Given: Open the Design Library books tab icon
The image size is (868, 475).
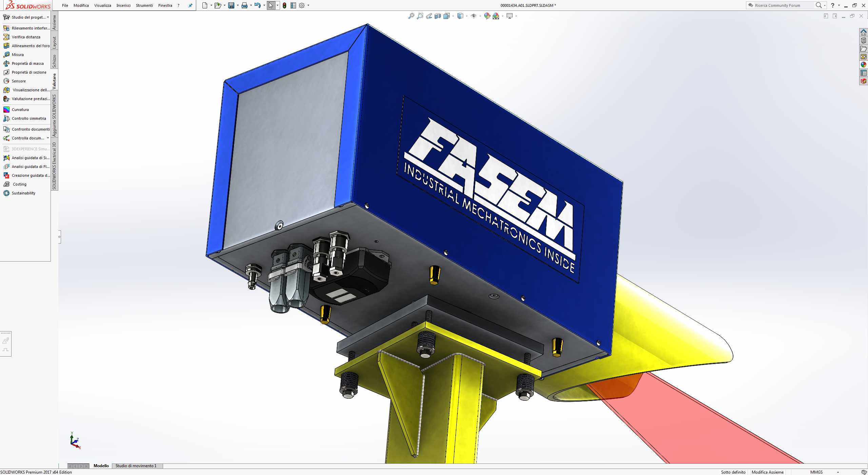Looking at the screenshot, I should pyautogui.click(x=863, y=40).
